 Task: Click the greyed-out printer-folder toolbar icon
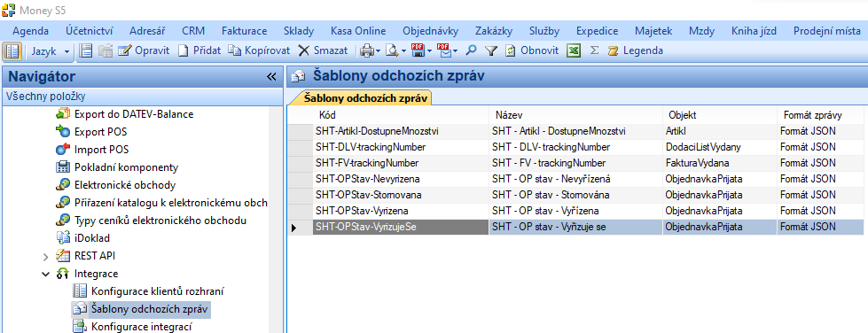(106, 50)
